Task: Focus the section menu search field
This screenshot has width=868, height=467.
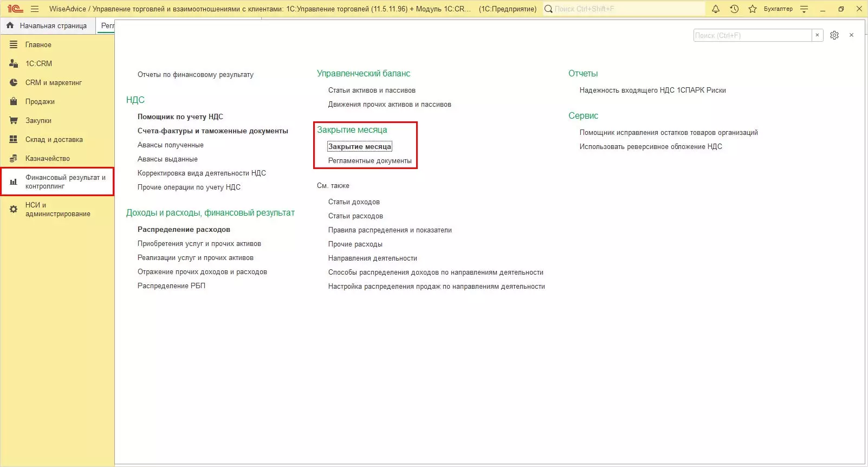Action: [753, 35]
